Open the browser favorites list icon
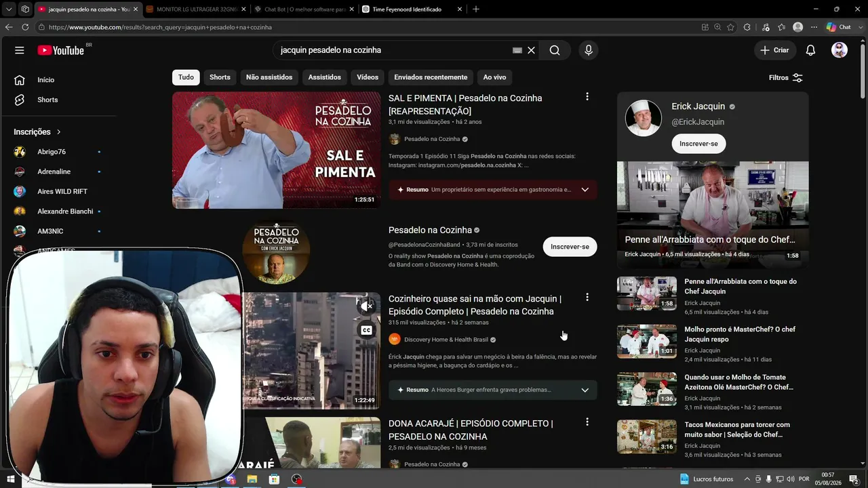 click(782, 27)
